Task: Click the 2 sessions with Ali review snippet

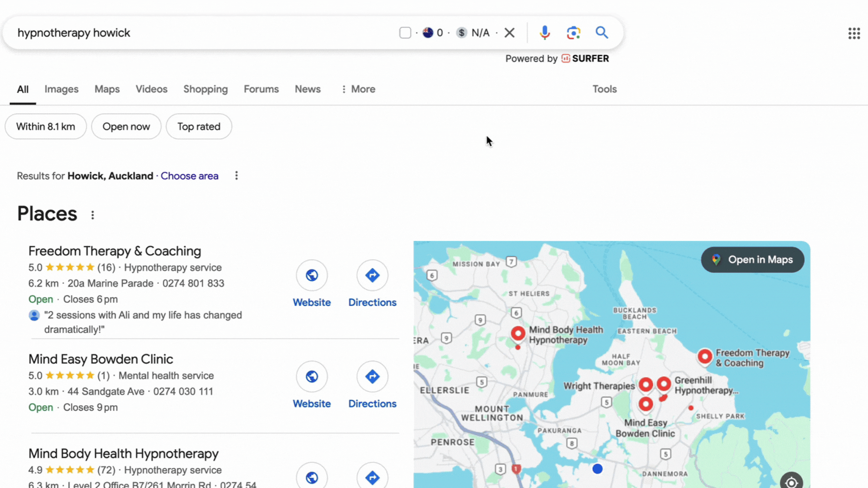Action: click(143, 322)
